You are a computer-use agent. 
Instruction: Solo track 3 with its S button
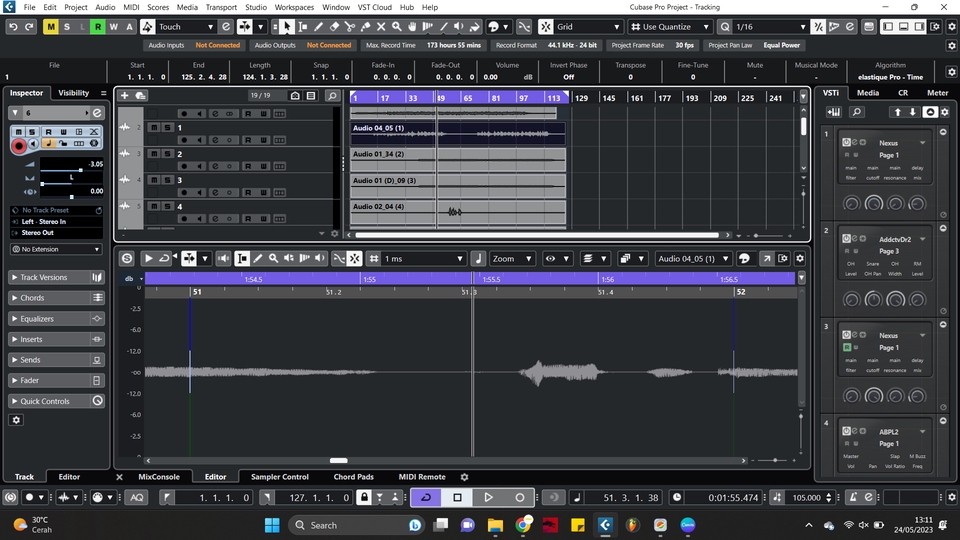pos(167,180)
